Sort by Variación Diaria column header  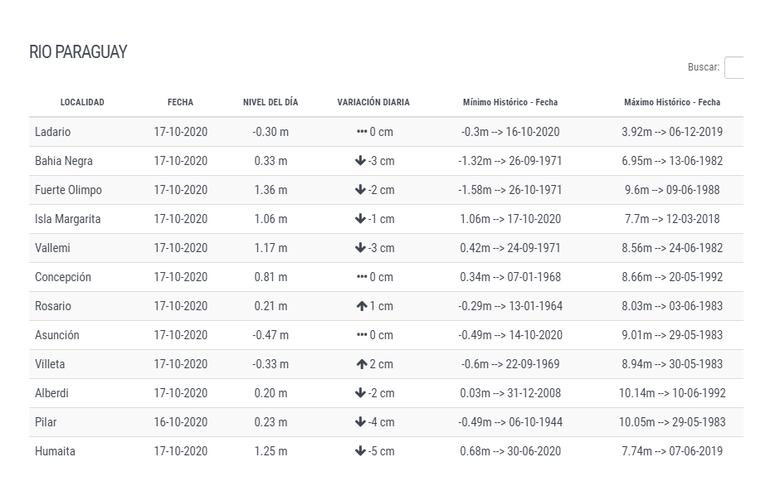pyautogui.click(x=373, y=102)
